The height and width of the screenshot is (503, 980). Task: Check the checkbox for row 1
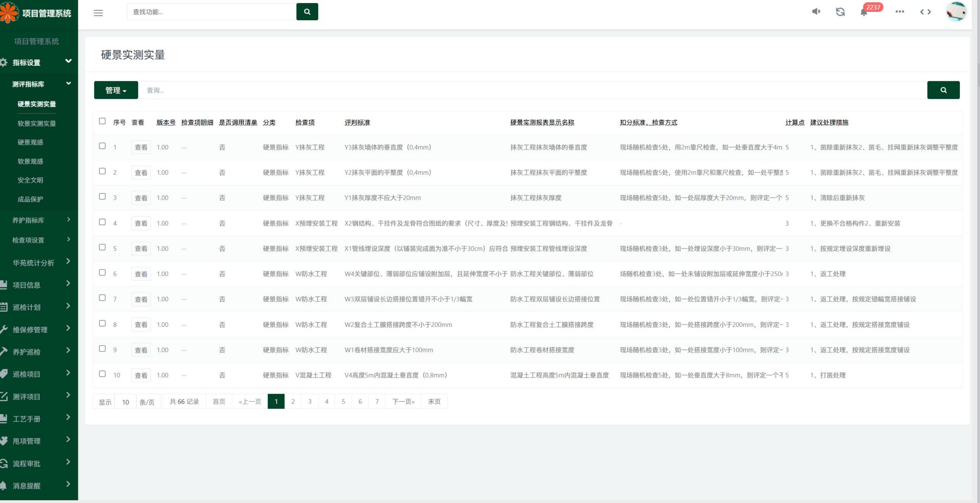click(102, 146)
